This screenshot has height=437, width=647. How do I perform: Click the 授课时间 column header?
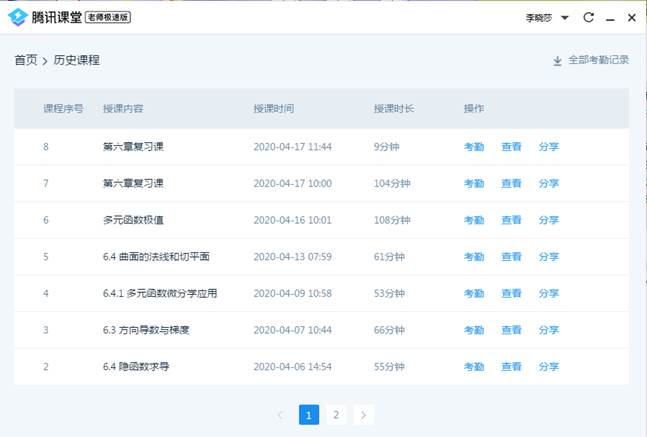click(x=273, y=108)
